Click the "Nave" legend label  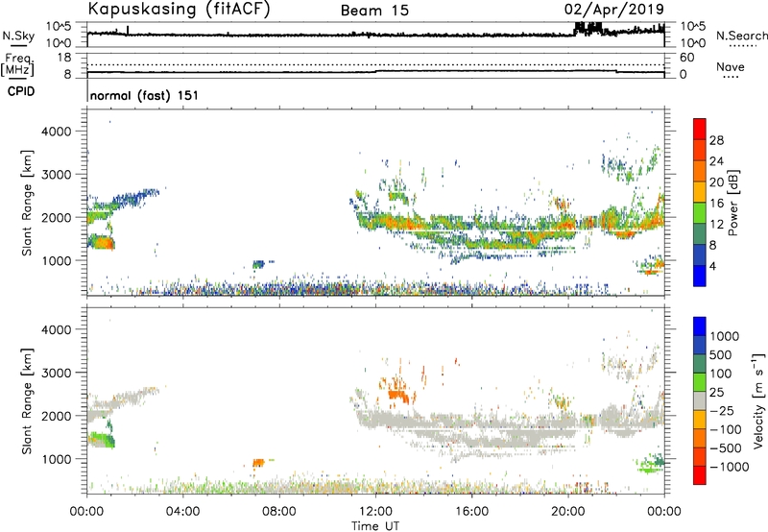click(x=731, y=67)
